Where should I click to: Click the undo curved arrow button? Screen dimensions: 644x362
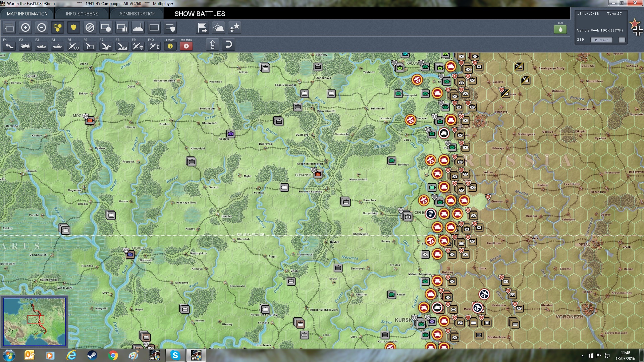[x=228, y=44]
